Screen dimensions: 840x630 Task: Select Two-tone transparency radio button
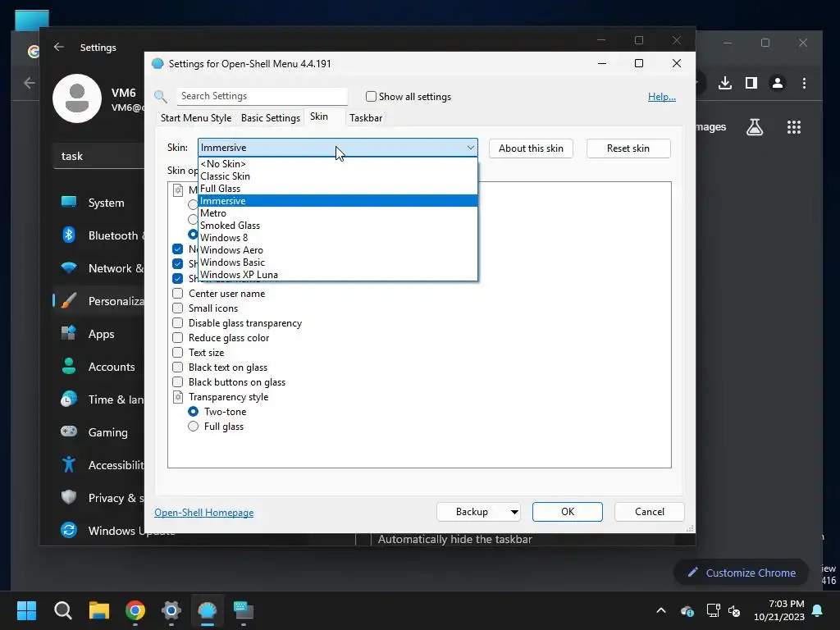[194, 412]
